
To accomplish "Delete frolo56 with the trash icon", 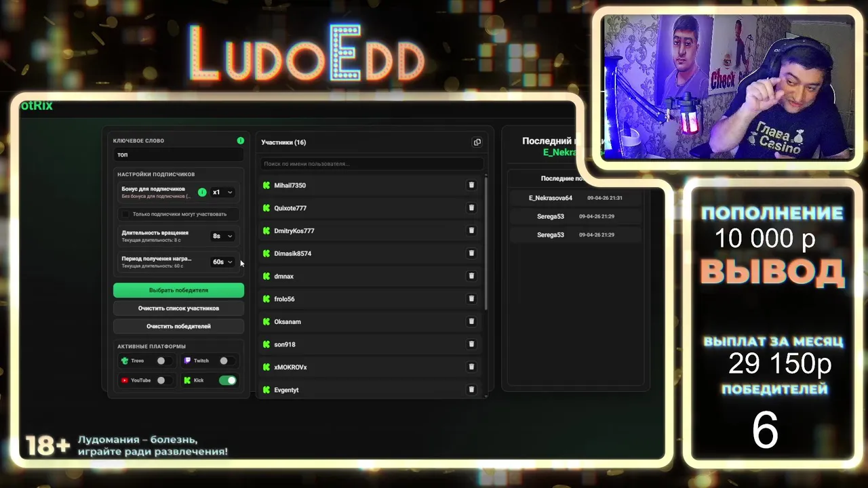I will pyautogui.click(x=471, y=299).
